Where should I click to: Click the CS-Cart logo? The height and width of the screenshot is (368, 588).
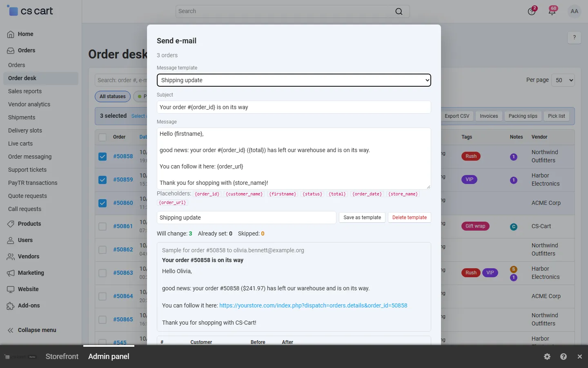click(30, 11)
